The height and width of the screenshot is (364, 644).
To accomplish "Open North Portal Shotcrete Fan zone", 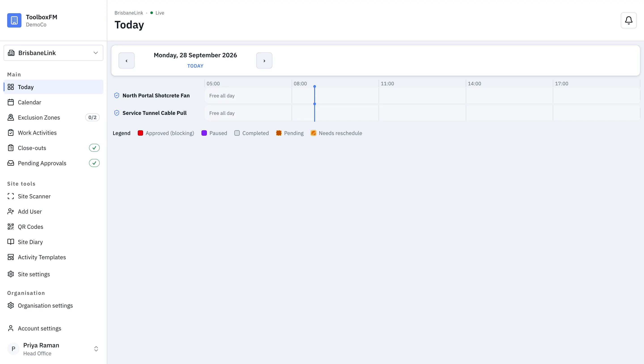I will tap(156, 95).
